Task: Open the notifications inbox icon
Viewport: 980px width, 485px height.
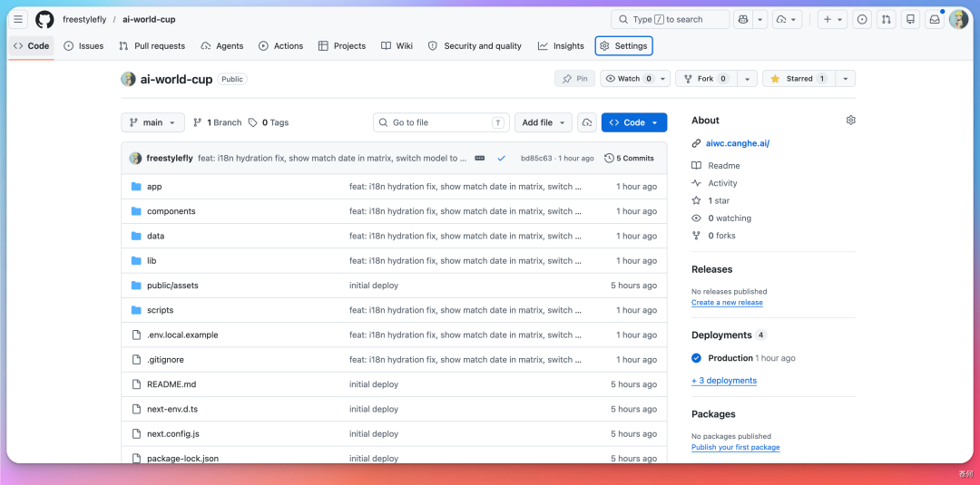Action: pyautogui.click(x=935, y=19)
